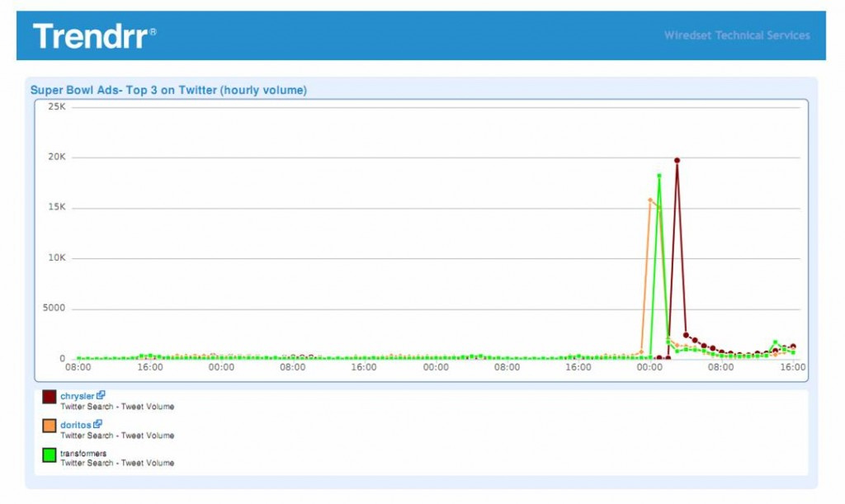Click the 25K y-axis label

(x=57, y=106)
